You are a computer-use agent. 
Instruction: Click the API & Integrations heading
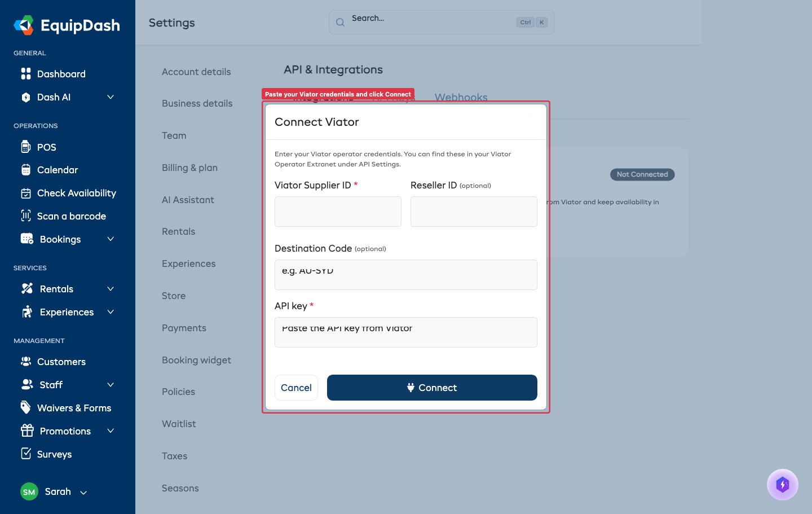click(x=333, y=69)
